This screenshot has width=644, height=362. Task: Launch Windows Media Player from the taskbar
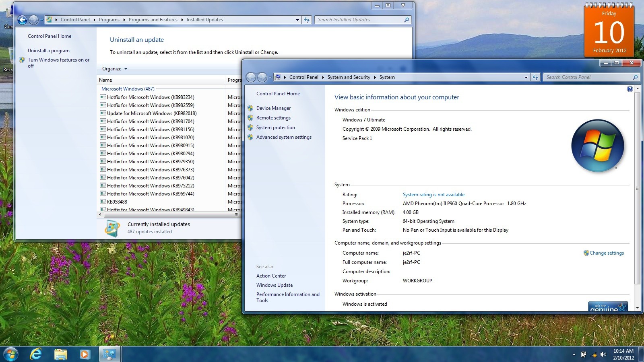click(x=85, y=354)
